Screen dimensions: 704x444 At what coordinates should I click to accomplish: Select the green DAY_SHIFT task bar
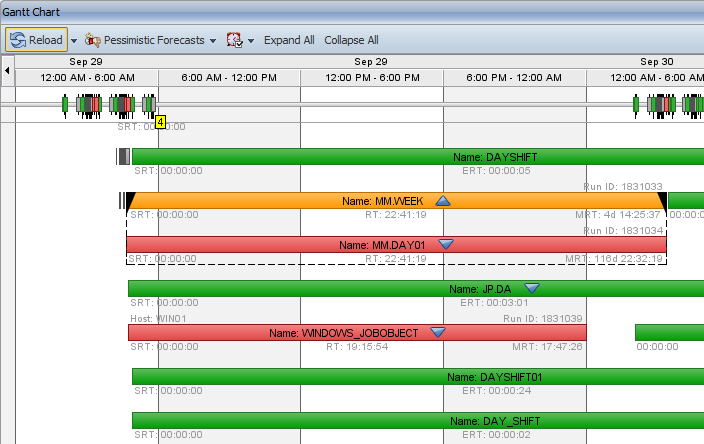(x=418, y=421)
